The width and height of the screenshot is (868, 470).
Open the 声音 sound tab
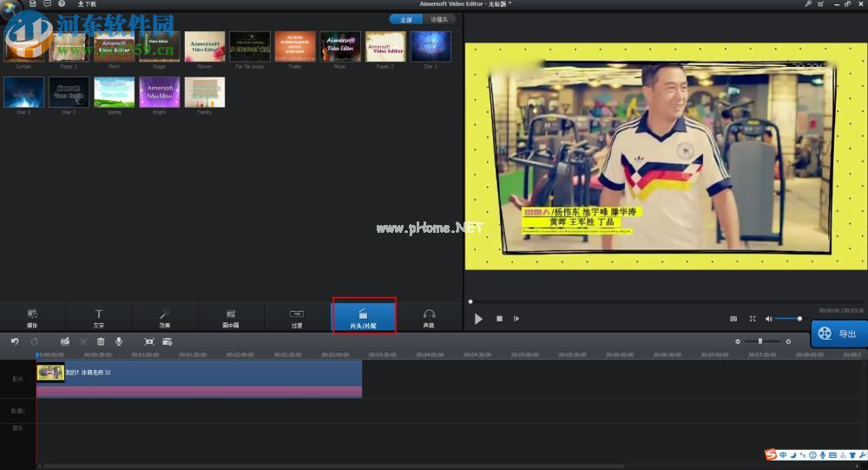coord(429,318)
